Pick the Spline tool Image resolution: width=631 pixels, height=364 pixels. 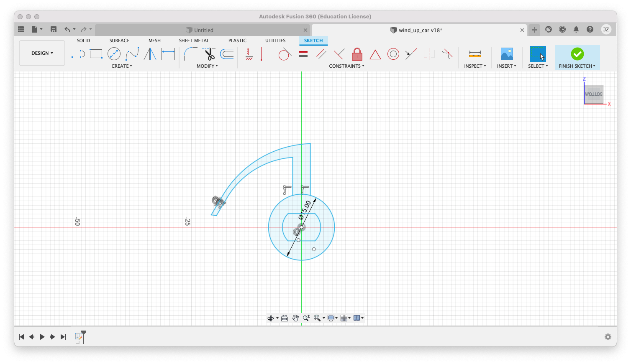point(132,54)
